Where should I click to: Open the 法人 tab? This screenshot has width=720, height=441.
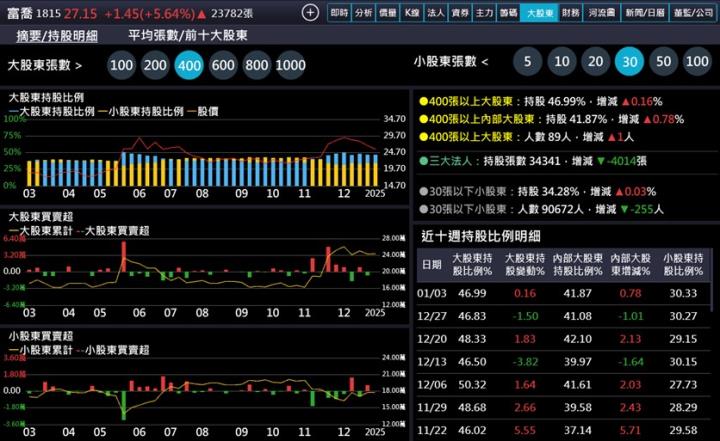coord(435,13)
